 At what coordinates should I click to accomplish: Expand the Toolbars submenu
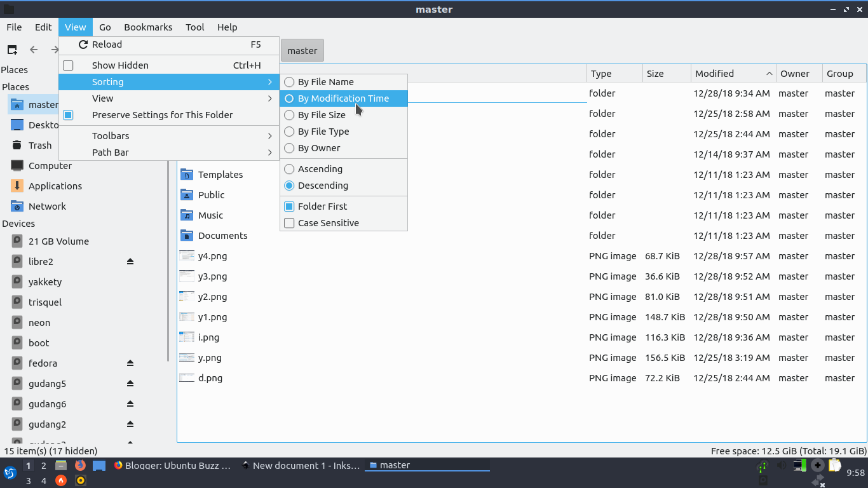[112, 135]
